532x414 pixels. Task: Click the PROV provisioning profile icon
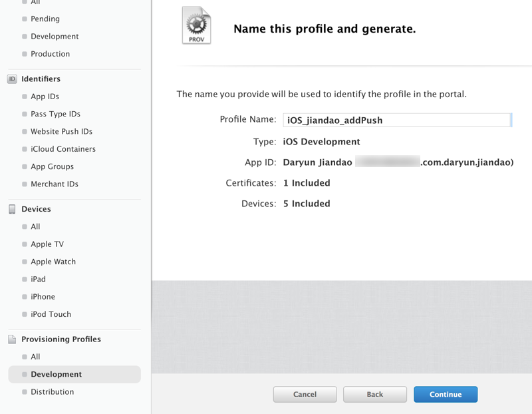coord(196,26)
